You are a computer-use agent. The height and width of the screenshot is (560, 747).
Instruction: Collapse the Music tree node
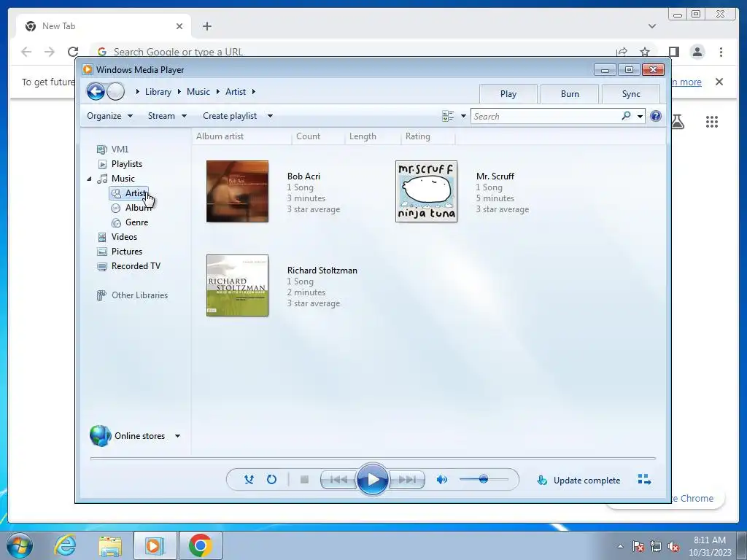click(x=89, y=179)
